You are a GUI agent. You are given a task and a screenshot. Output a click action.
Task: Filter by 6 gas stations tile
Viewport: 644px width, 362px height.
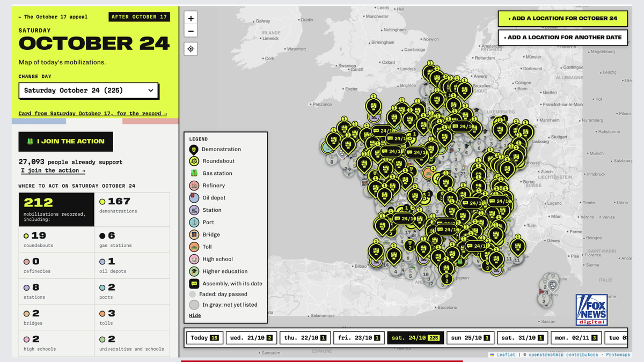(132, 239)
